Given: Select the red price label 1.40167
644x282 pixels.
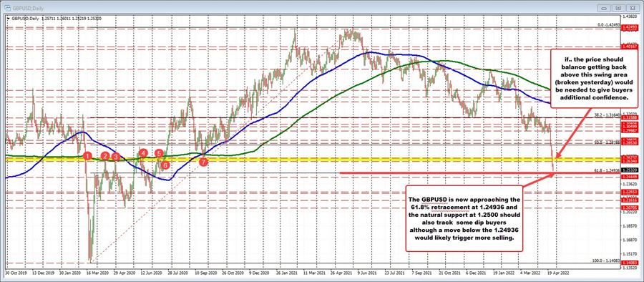Looking at the screenshot, I should pos(629,47).
